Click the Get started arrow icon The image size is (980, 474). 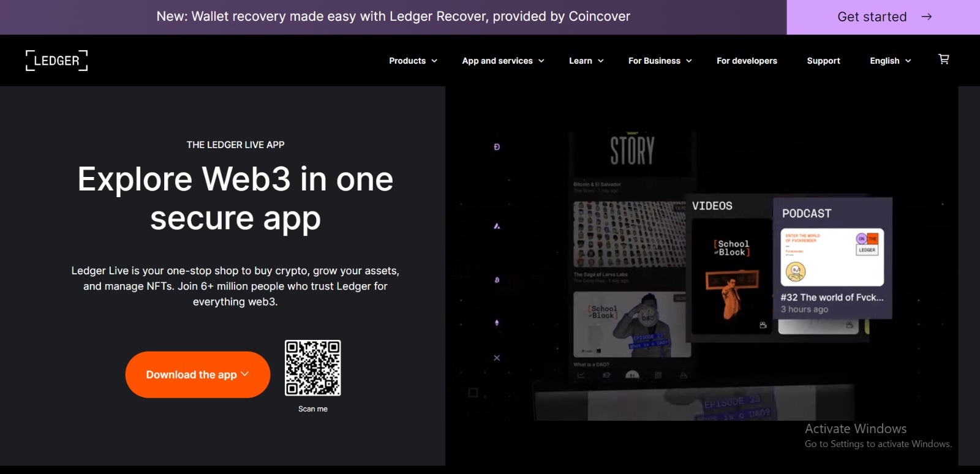click(927, 17)
